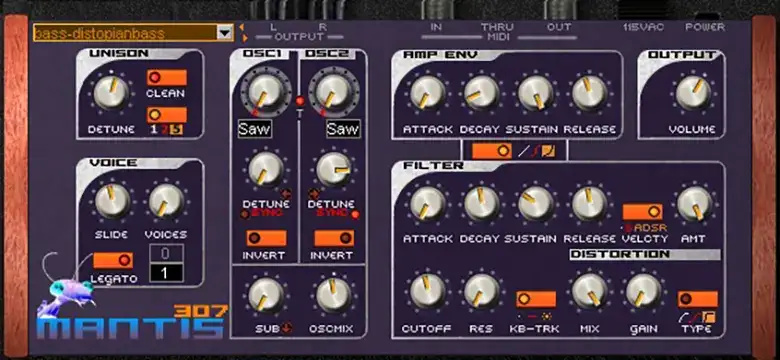Click the OSC1 octave knob
This screenshot has height=360, width=780.
266,91
